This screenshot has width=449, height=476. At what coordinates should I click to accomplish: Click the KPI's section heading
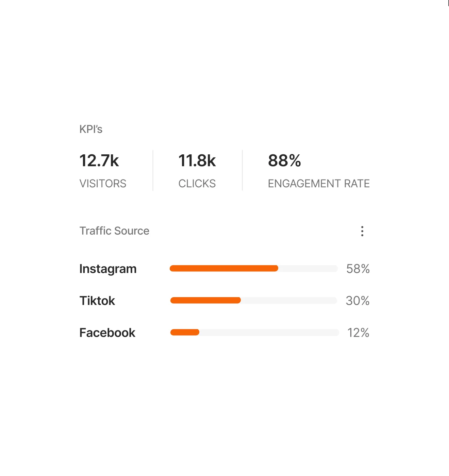91,129
